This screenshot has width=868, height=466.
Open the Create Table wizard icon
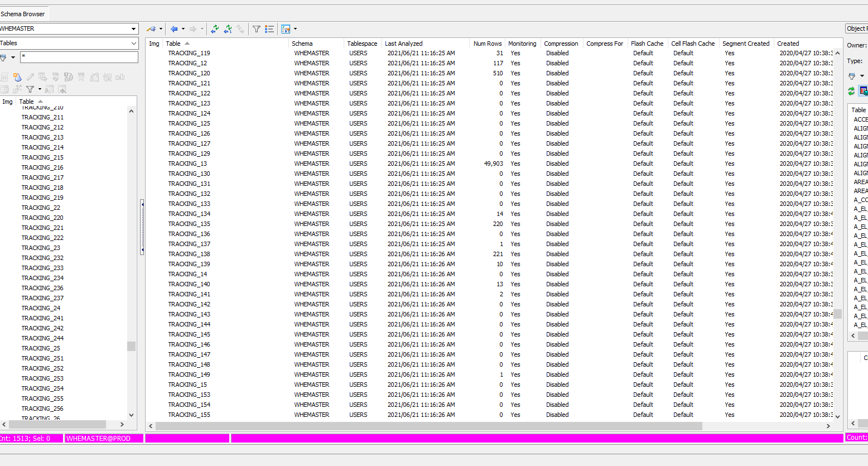(17, 77)
